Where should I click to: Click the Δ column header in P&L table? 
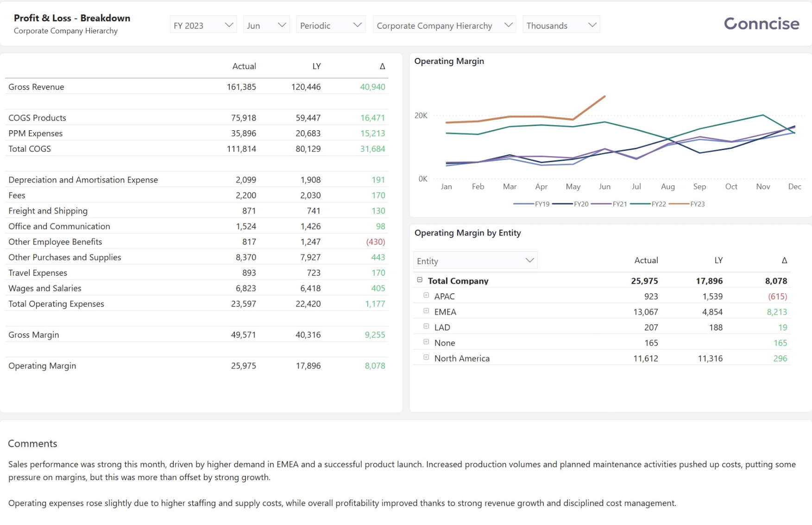(x=382, y=66)
